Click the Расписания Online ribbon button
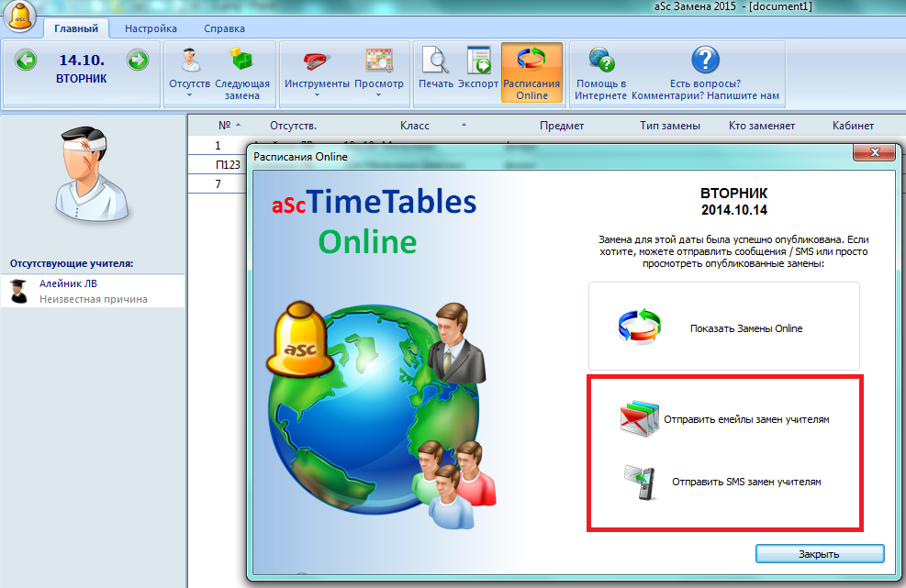The width and height of the screenshot is (906, 588). pyautogui.click(x=531, y=72)
